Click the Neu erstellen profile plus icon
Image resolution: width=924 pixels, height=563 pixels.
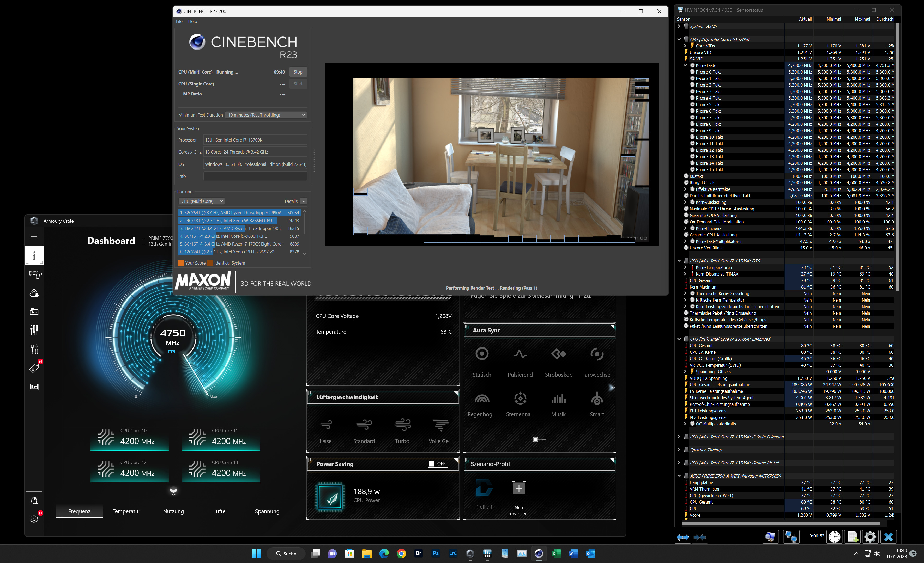tap(519, 488)
